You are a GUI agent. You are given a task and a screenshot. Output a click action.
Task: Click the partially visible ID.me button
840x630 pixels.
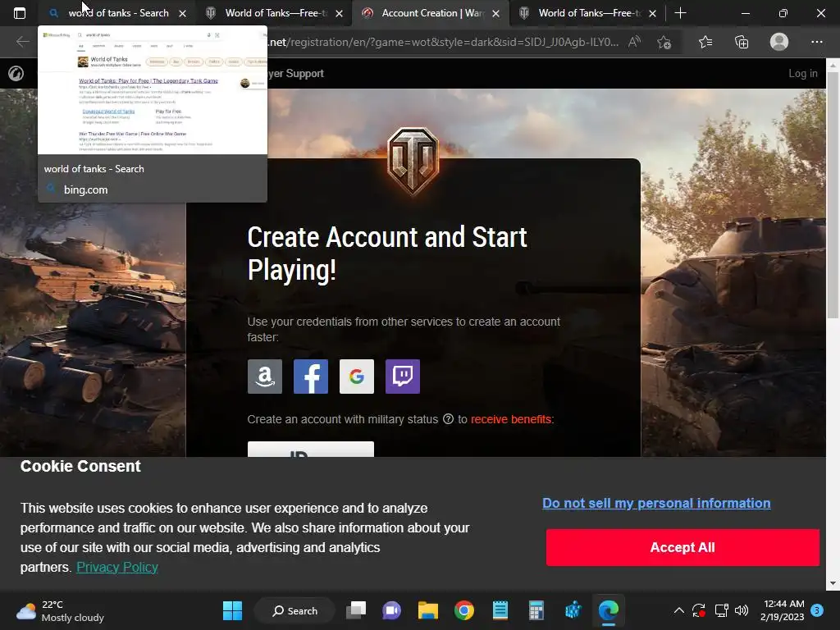pyautogui.click(x=311, y=449)
